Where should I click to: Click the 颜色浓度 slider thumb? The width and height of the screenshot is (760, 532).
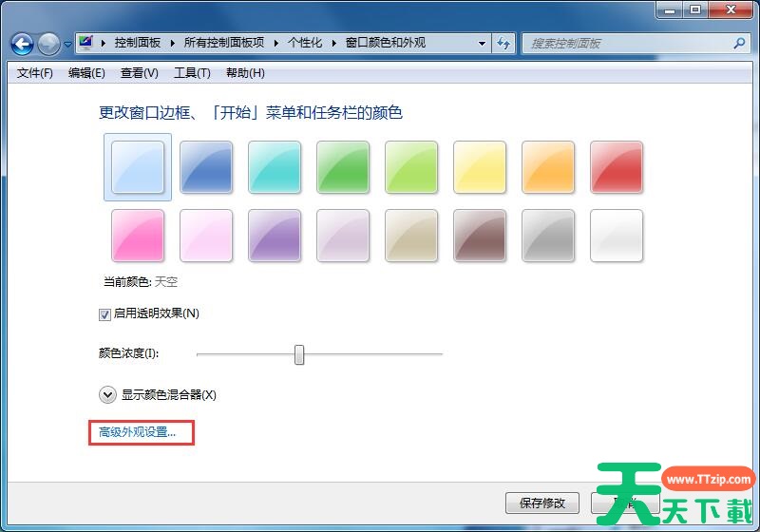click(299, 354)
